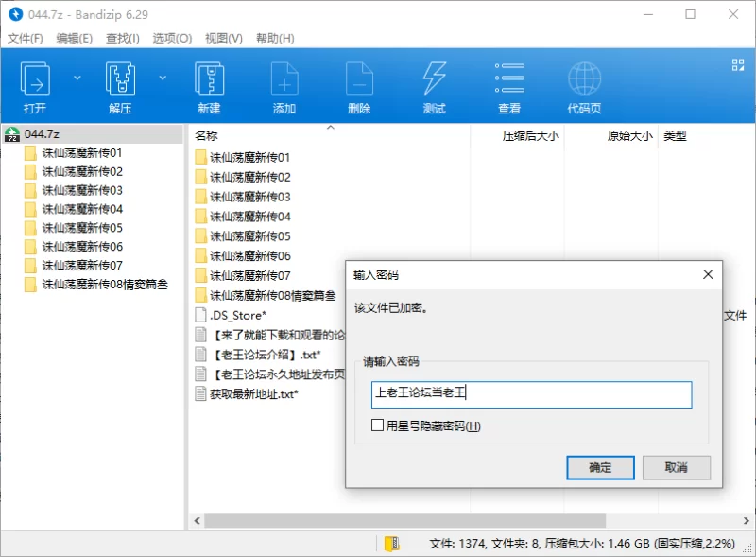Open the 编辑(E) menu
This screenshot has width=756, height=557.
click(x=75, y=38)
